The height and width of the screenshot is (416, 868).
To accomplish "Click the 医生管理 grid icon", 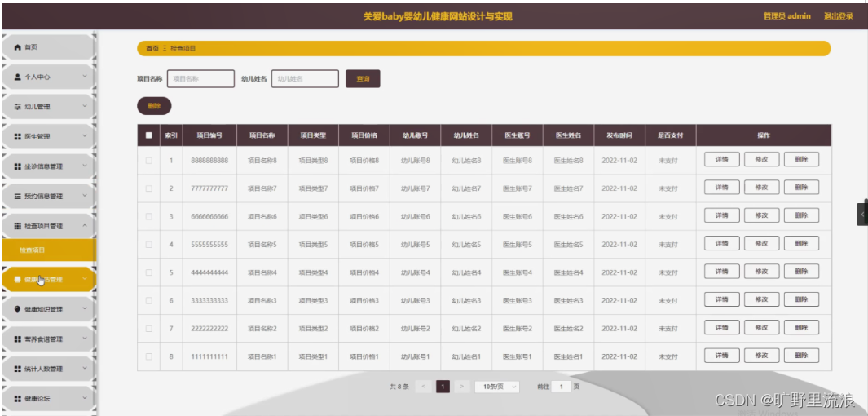I will 17,136.
